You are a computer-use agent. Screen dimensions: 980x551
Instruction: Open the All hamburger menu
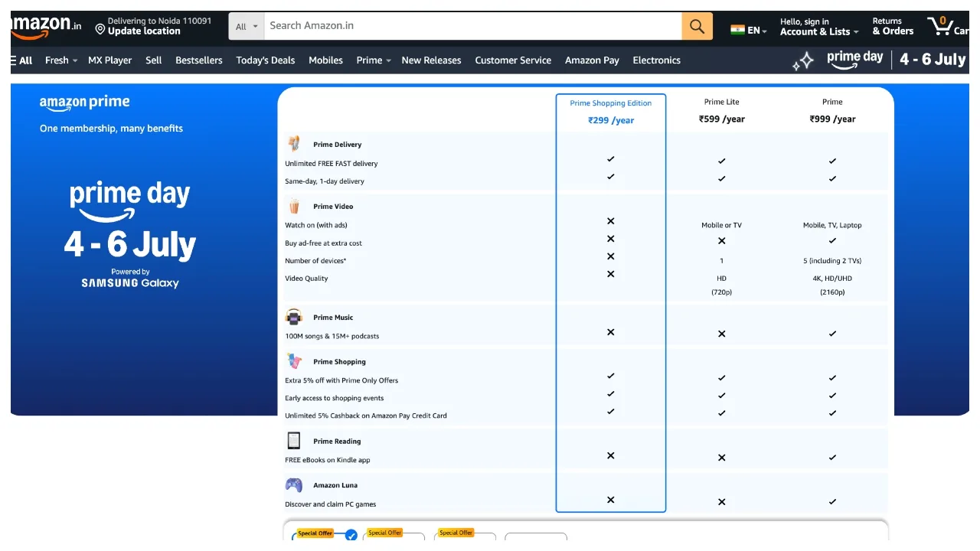click(x=21, y=60)
